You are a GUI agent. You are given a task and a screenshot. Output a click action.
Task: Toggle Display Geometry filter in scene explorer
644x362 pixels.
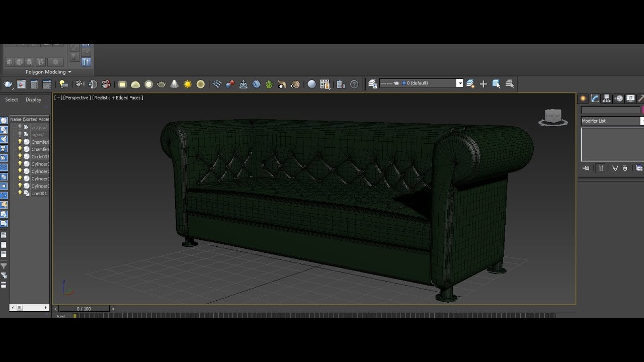[4, 120]
